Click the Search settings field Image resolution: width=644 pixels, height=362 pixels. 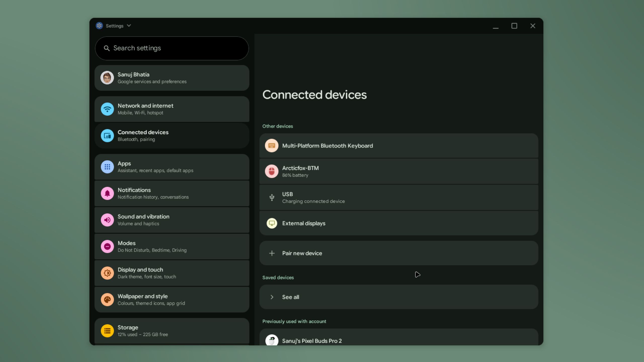pyautogui.click(x=172, y=48)
